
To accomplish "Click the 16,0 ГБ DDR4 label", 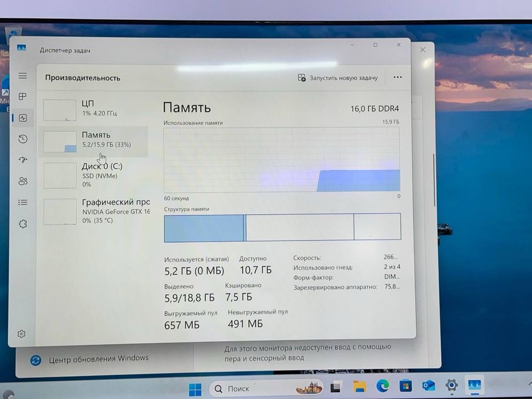I will click(x=375, y=108).
